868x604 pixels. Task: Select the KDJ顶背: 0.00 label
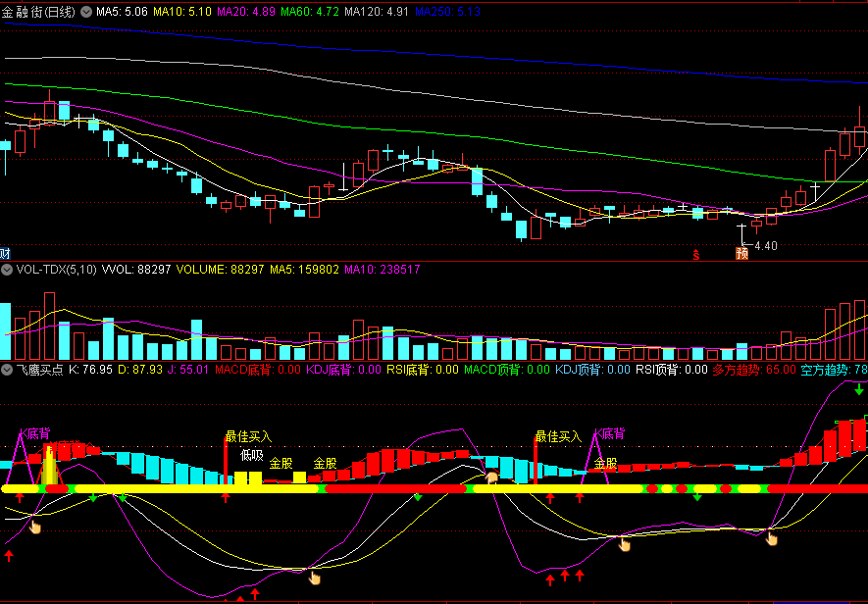592,370
